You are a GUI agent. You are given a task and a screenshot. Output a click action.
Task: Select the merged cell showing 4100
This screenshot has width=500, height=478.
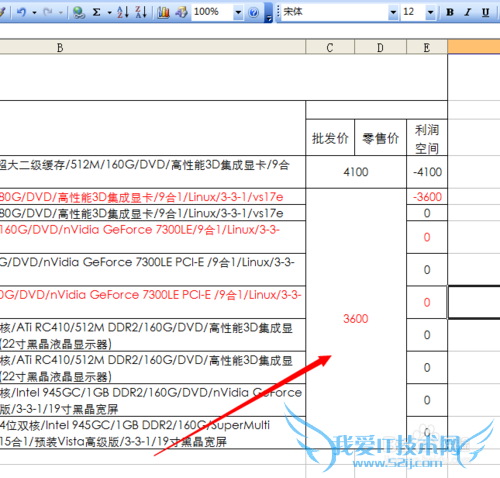(x=356, y=172)
